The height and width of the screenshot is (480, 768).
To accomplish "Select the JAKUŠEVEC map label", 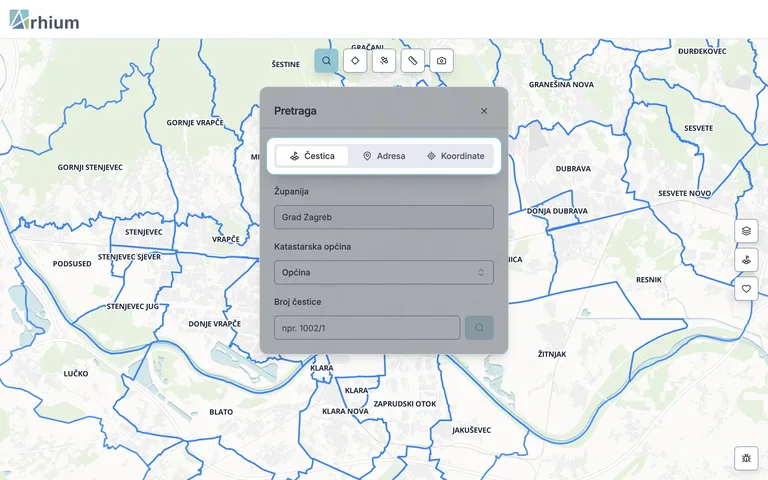I will 471,430.
